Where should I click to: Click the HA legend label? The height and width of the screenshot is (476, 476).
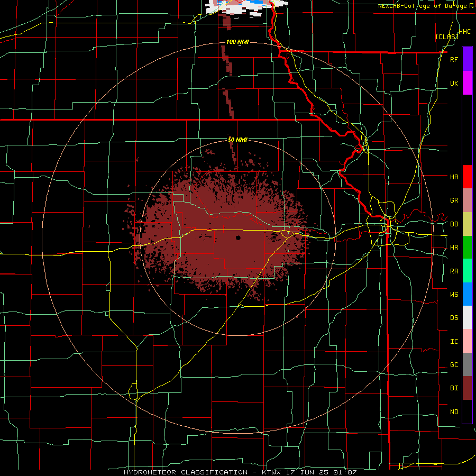[454, 177]
